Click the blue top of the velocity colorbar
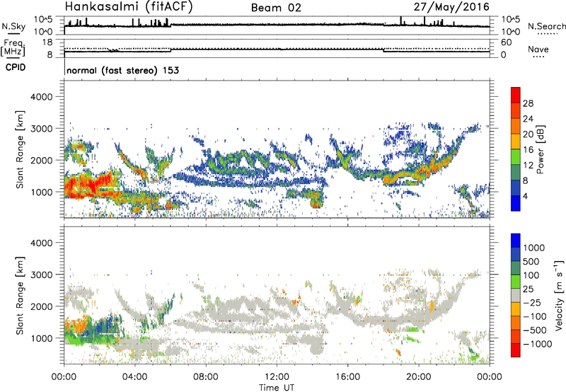 516,241
